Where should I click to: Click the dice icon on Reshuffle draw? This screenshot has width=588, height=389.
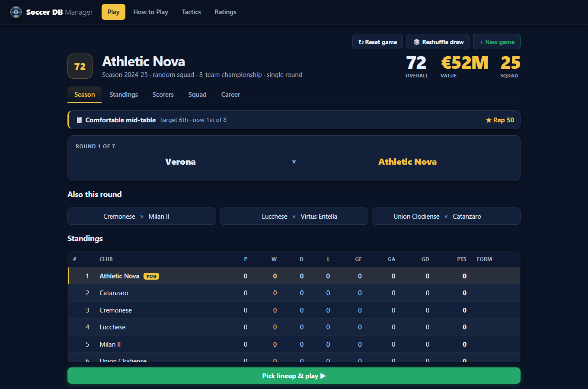click(x=416, y=42)
